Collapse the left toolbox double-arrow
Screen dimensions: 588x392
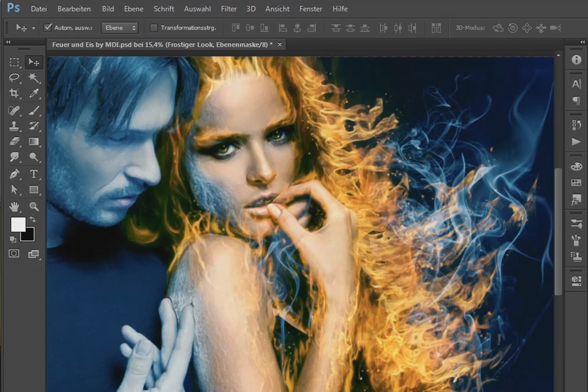[x=8, y=43]
